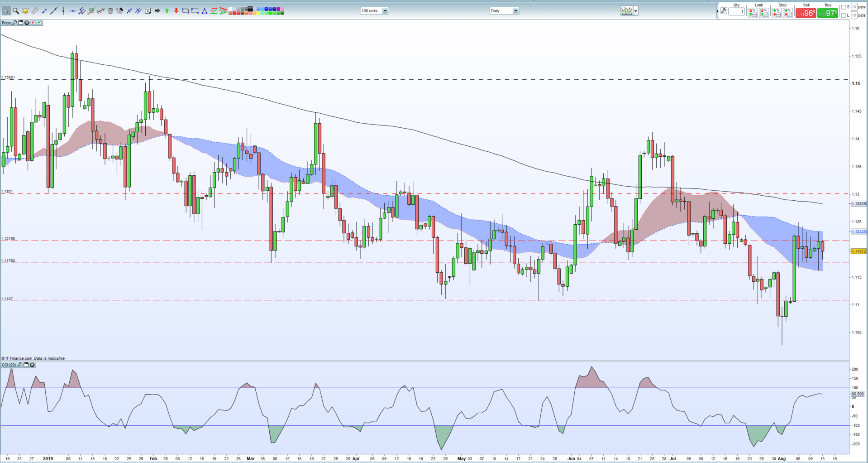The image size is (868, 463).
Task: Open the add indicators chart button
Action: tap(627, 11)
